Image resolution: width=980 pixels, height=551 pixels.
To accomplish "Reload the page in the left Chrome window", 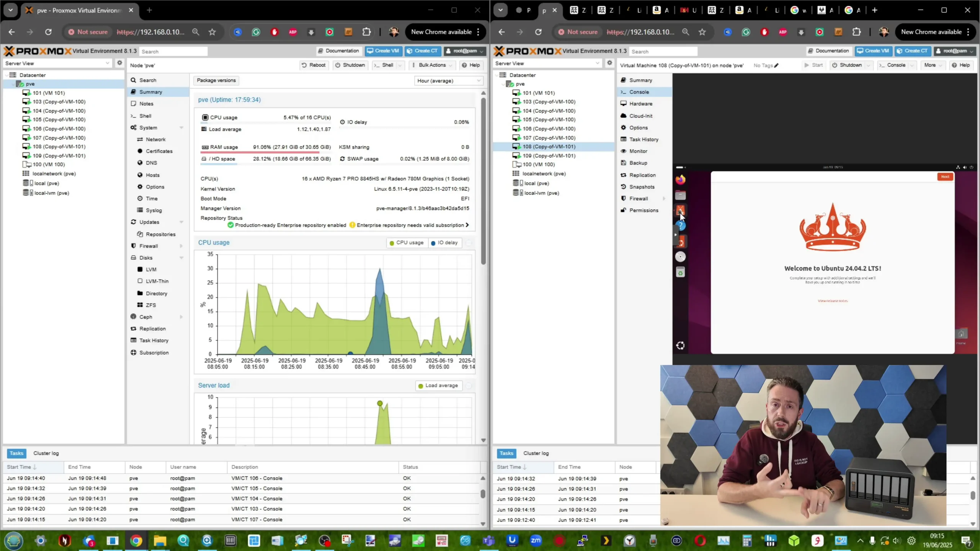I will [48, 32].
